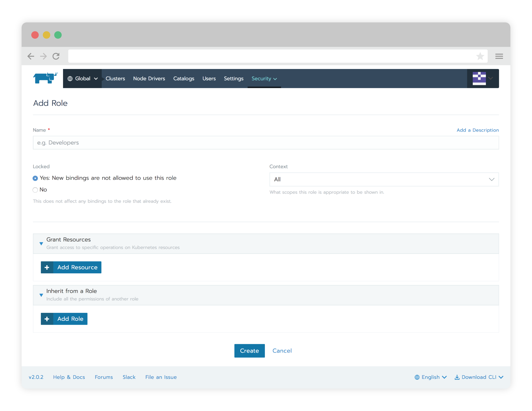Screen dimensions: 532x411
Task: Click the Download CLI download icon
Action: point(457,377)
